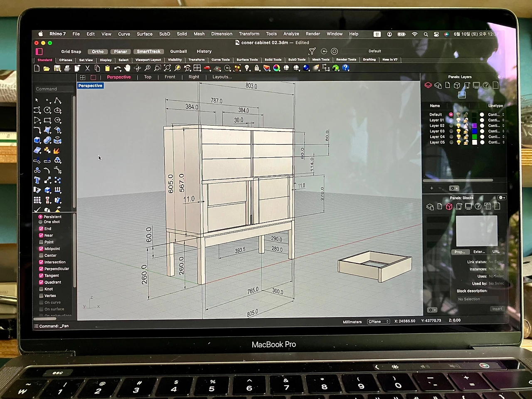Select the Polyline tool in left toolbar
Screen dimensions: 532x399
point(57,101)
